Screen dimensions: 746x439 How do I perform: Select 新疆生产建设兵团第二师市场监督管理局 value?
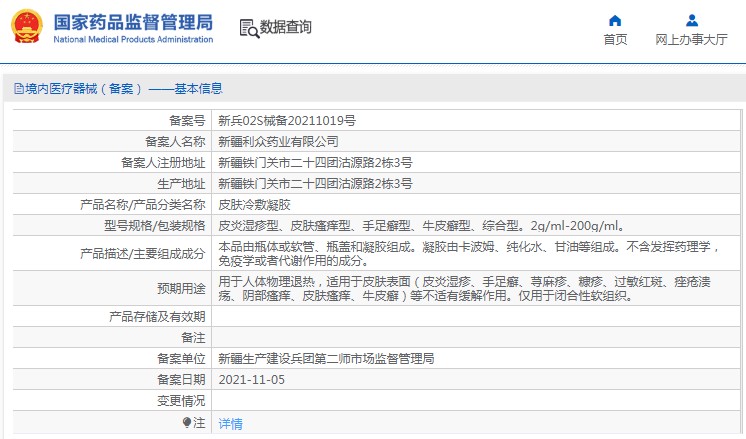click(326, 359)
